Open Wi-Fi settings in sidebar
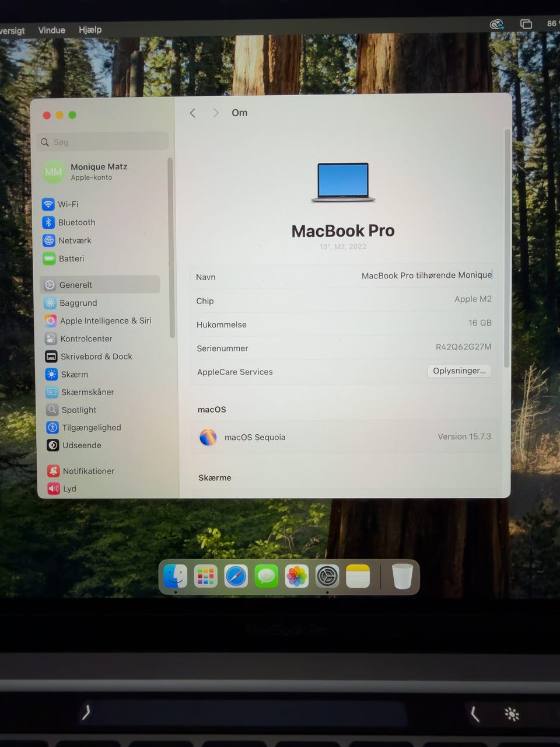This screenshot has width=560, height=747. click(60, 204)
